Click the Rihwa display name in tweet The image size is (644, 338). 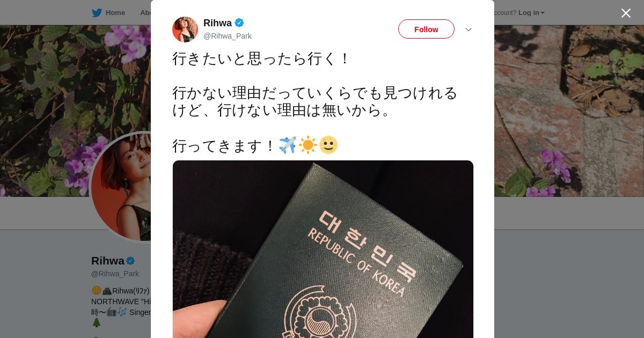coord(217,23)
